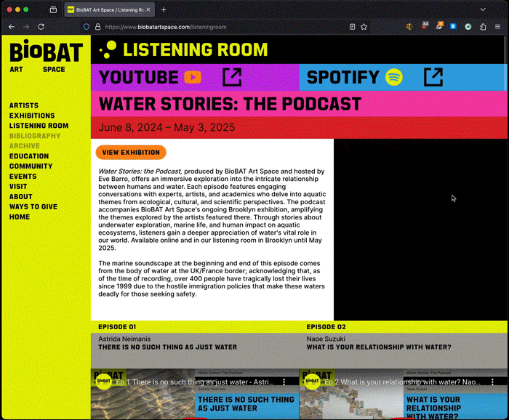Open the Spotify external link arrow icon
The image size is (509, 420).
433,77
